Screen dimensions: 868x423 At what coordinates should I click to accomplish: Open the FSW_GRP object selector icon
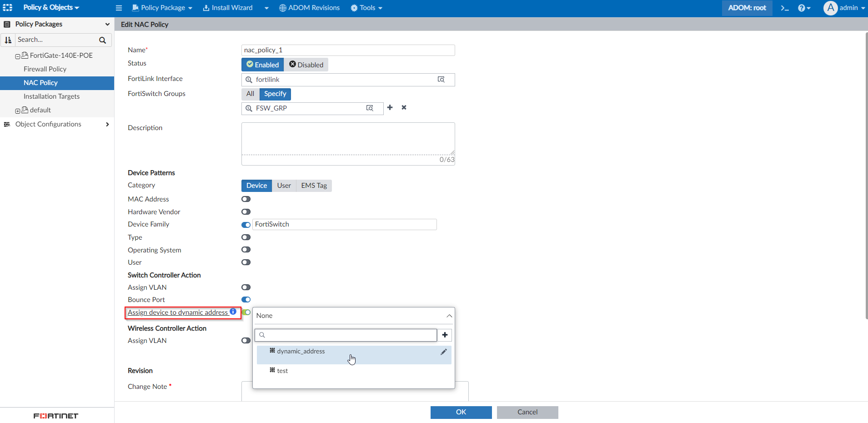(x=370, y=108)
